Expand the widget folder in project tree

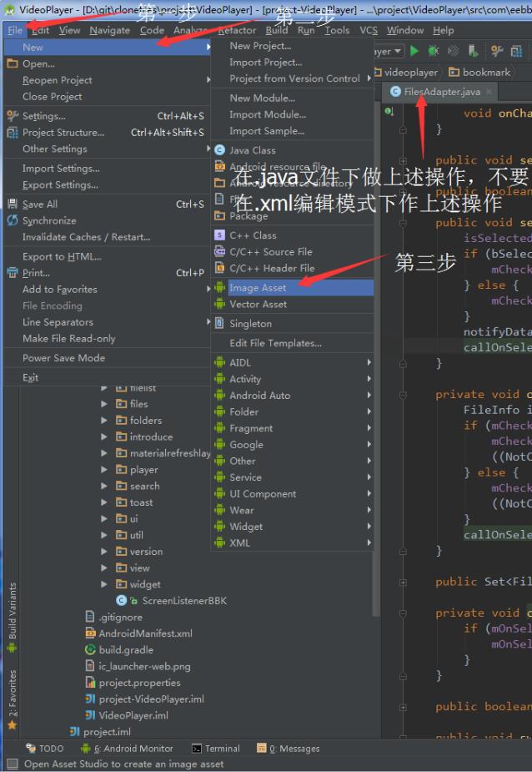(x=104, y=584)
